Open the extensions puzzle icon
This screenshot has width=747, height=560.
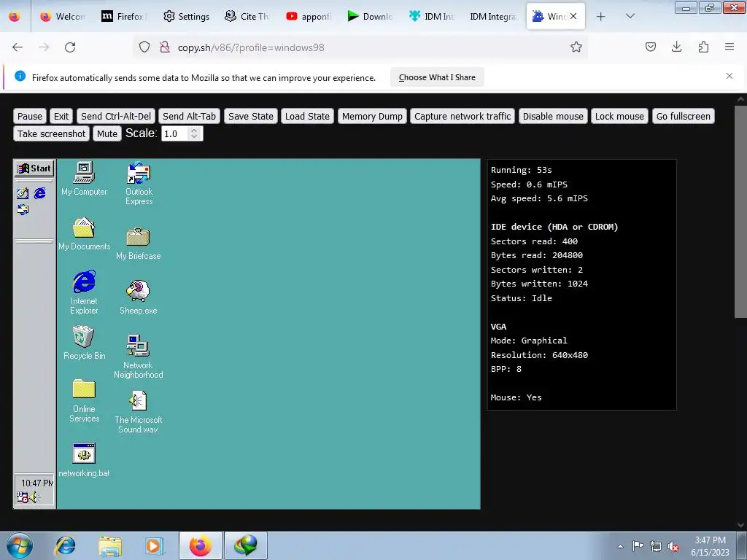pyautogui.click(x=703, y=47)
